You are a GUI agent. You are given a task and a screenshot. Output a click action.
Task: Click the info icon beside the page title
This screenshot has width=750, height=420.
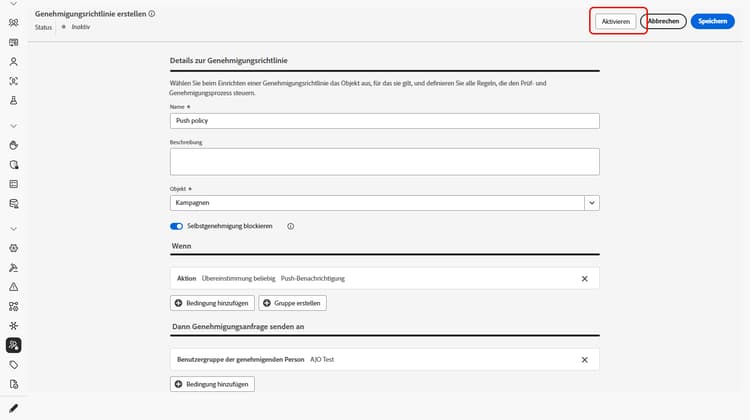point(152,15)
